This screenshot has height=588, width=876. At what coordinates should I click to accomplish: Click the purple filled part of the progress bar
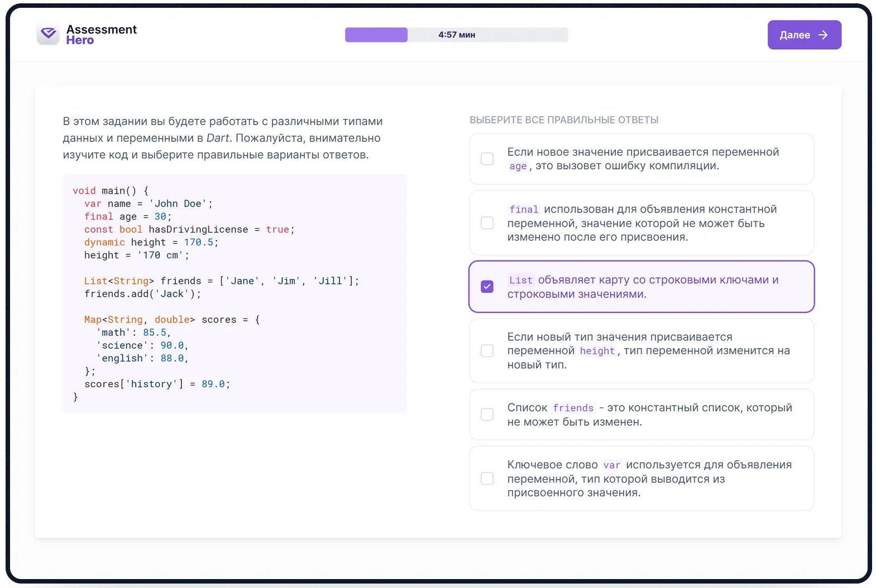pyautogui.click(x=376, y=35)
